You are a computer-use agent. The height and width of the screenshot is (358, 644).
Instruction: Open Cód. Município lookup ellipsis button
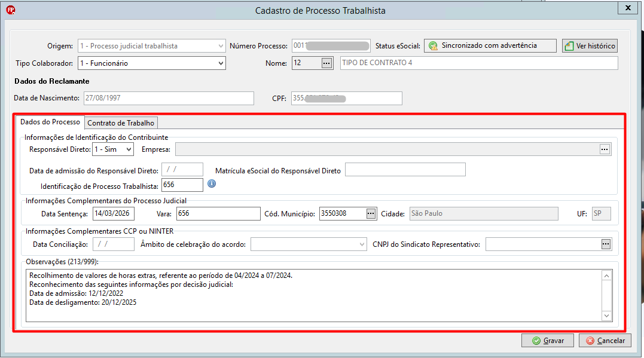tap(371, 213)
